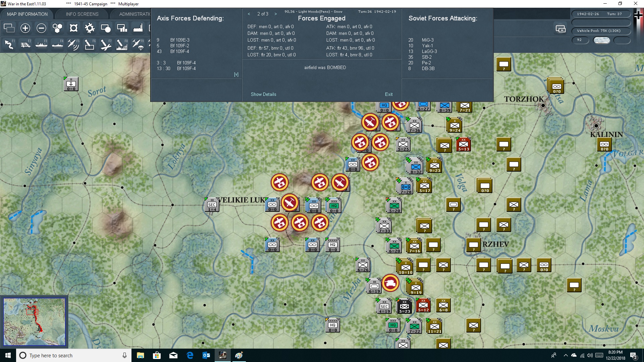Select the F5 air recon icon
Image resolution: width=644 pixels, height=362 pixels.
[x=73, y=44]
